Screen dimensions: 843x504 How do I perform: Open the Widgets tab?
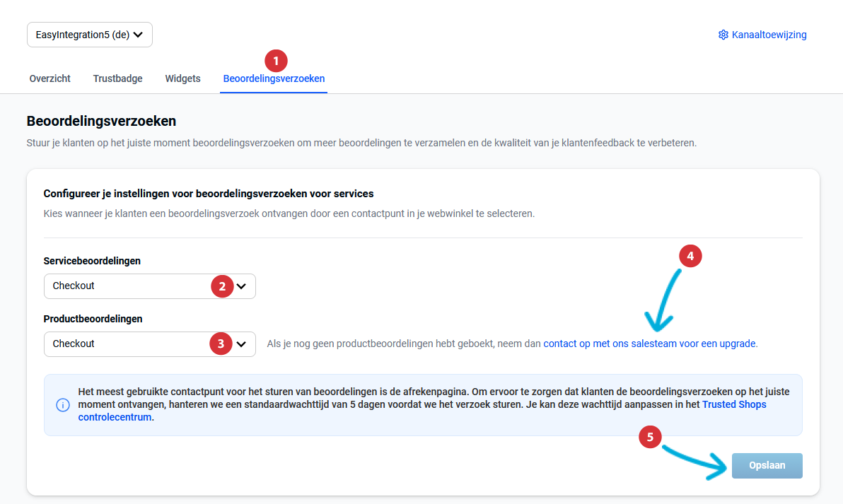182,78
